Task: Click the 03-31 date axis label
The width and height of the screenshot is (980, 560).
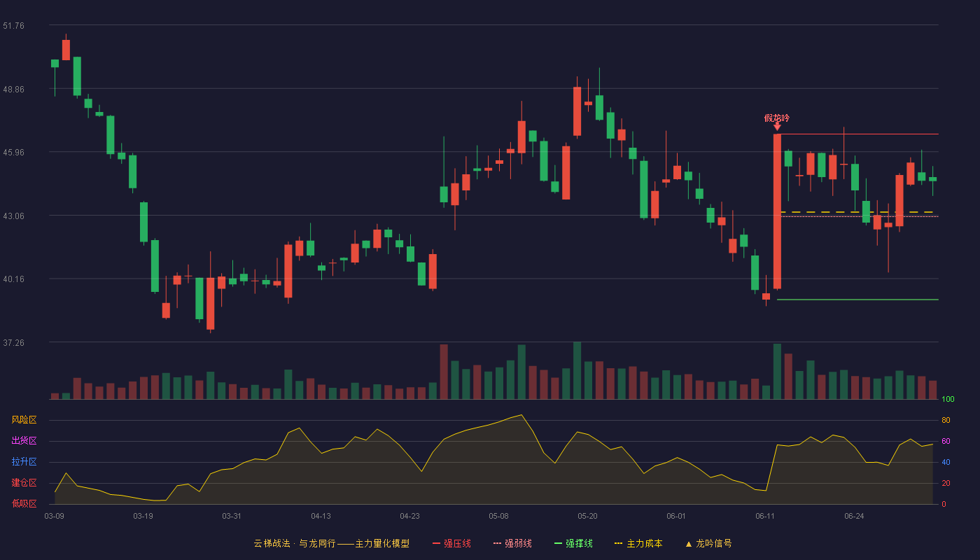Action: point(232,516)
